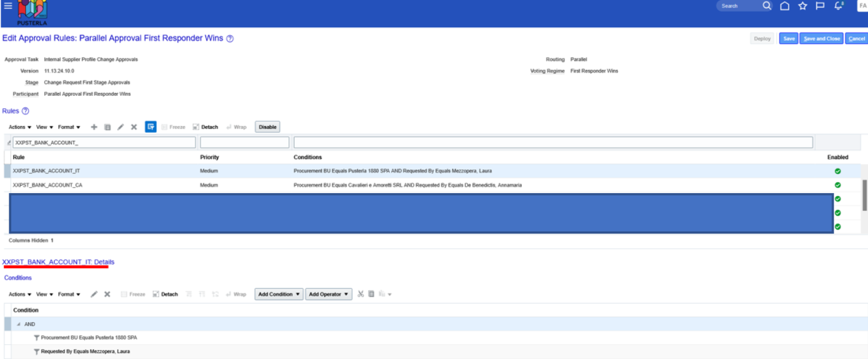This screenshot has height=359, width=868.
Task: Click Rules table vertical scrollbar
Action: [865, 195]
